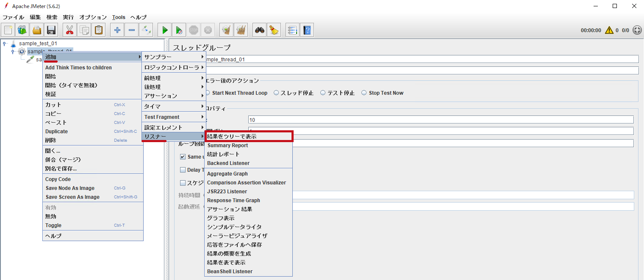Click the Open file folder icon
Viewport: 644px width, 280px height.
click(x=37, y=30)
